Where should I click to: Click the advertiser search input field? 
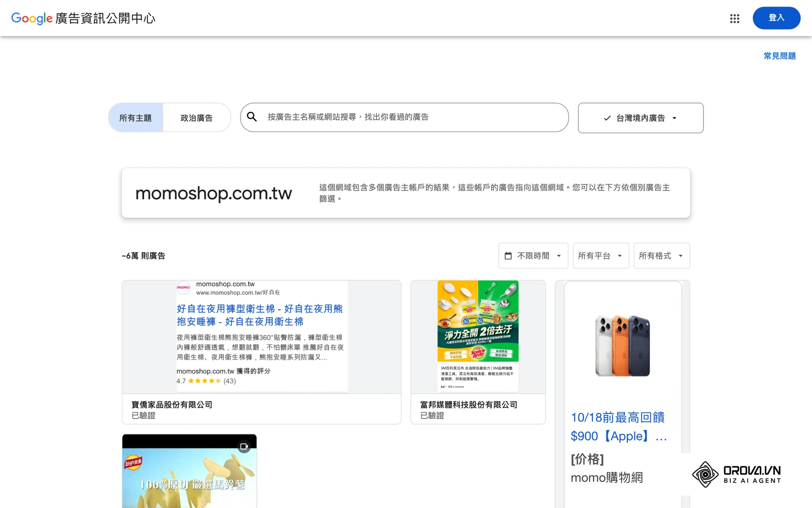[404, 117]
